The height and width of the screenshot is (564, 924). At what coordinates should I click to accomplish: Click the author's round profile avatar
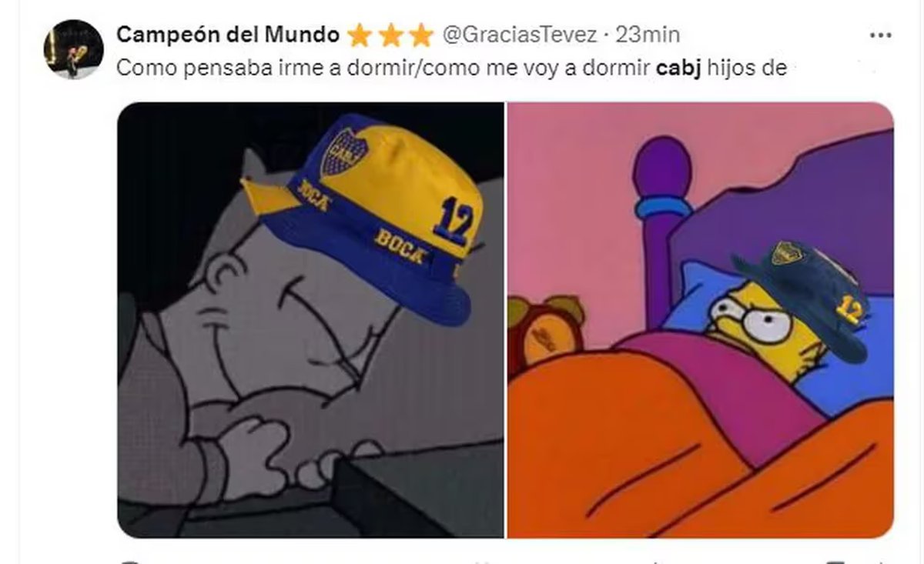(x=74, y=49)
